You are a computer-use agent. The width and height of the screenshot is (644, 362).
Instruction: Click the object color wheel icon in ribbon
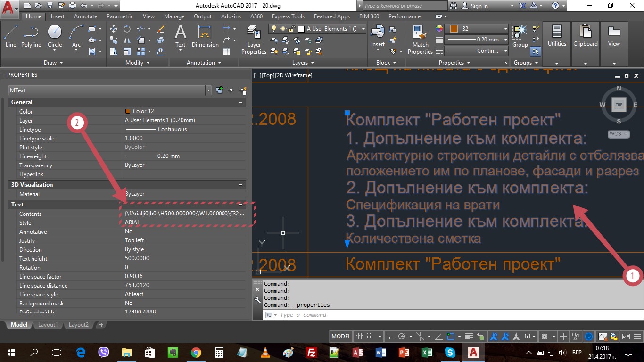tap(439, 29)
